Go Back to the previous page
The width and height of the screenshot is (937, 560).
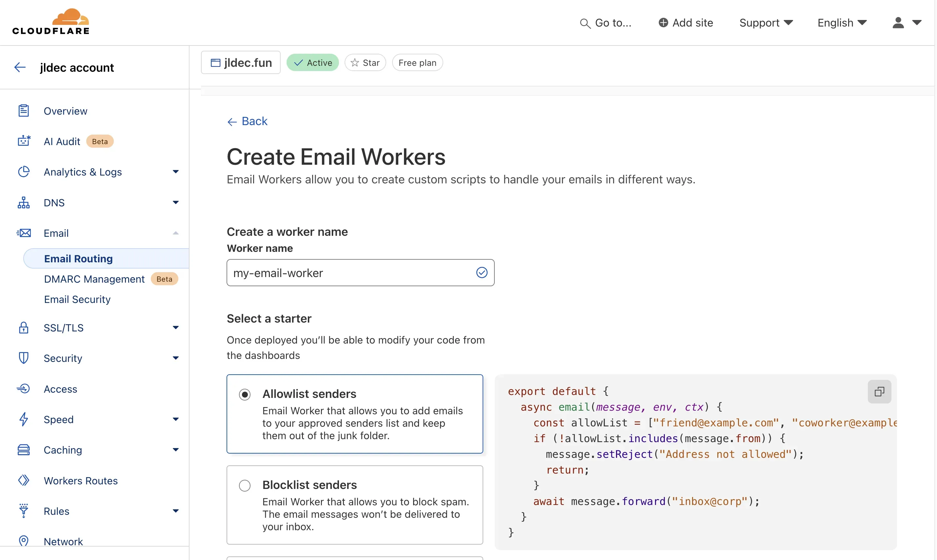point(247,121)
